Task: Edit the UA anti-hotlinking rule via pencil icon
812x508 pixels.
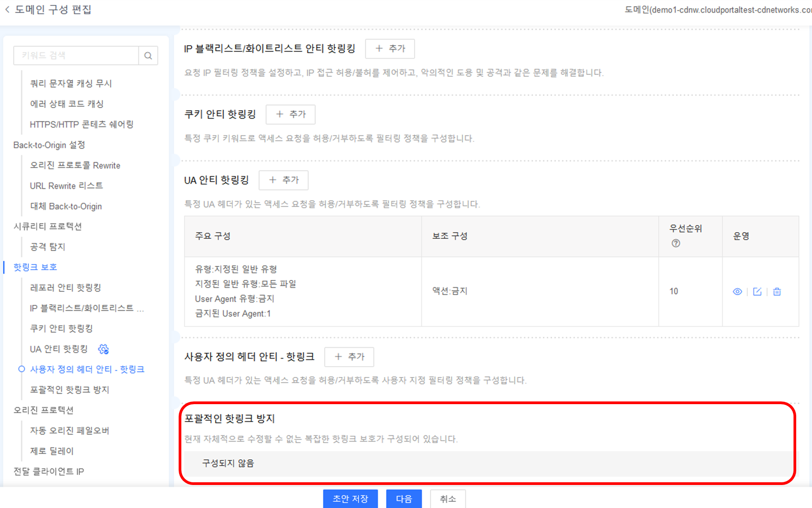Action: coord(757,292)
